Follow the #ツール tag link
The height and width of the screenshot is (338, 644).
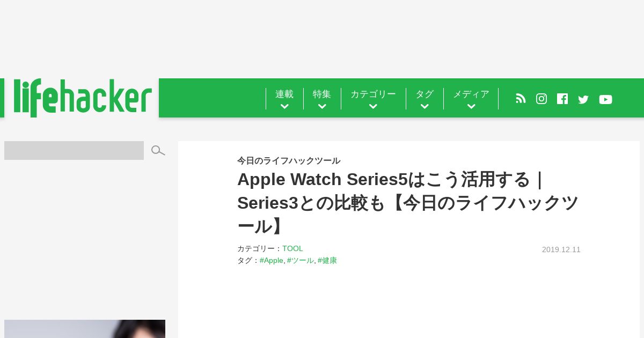pyautogui.click(x=300, y=260)
